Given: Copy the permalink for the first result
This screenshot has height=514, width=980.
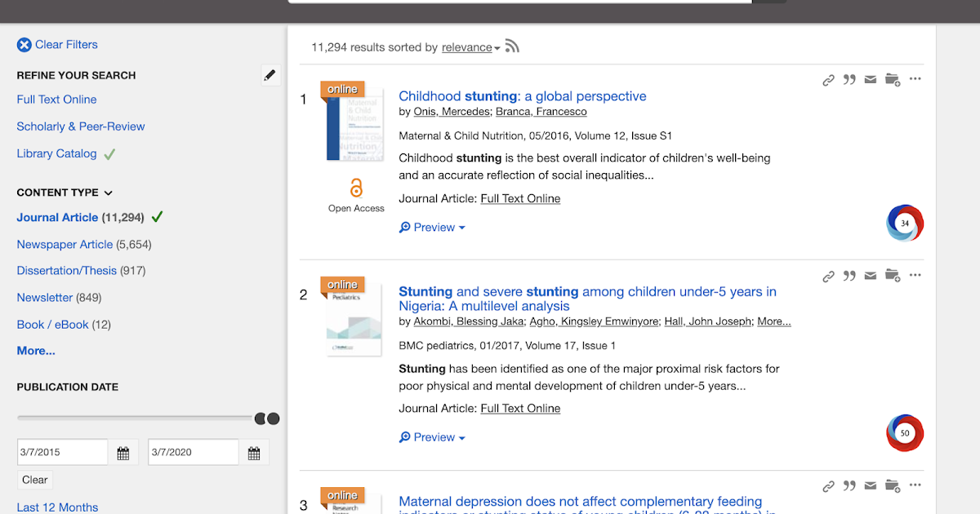Looking at the screenshot, I should coord(828,79).
